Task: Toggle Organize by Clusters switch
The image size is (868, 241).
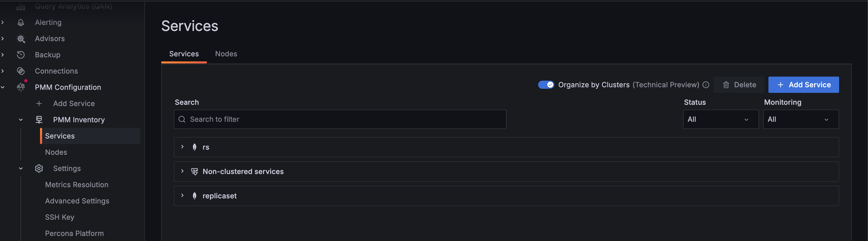Action: coord(545,85)
